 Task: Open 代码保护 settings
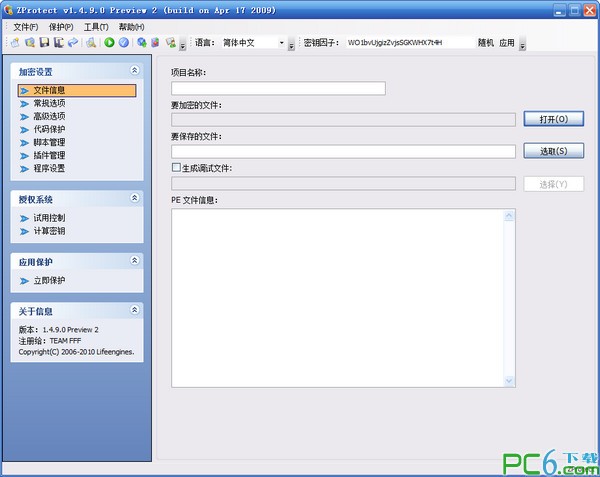tap(49, 129)
